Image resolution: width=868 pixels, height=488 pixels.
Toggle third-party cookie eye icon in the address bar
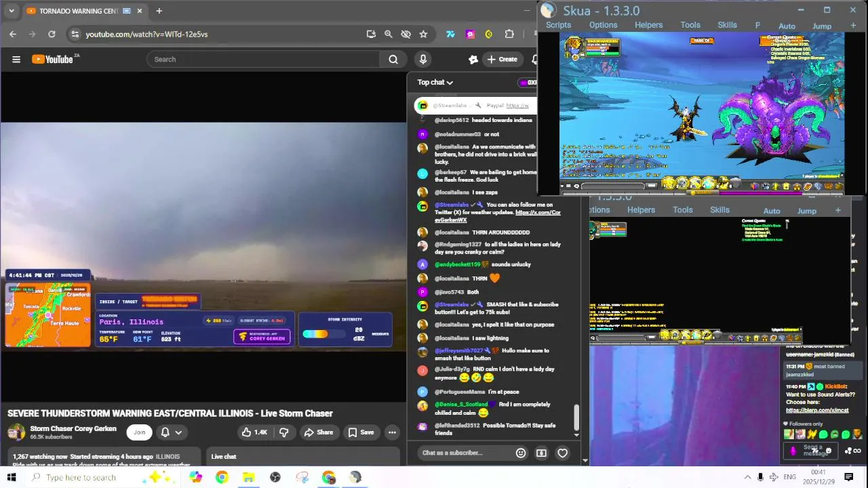[x=406, y=34]
